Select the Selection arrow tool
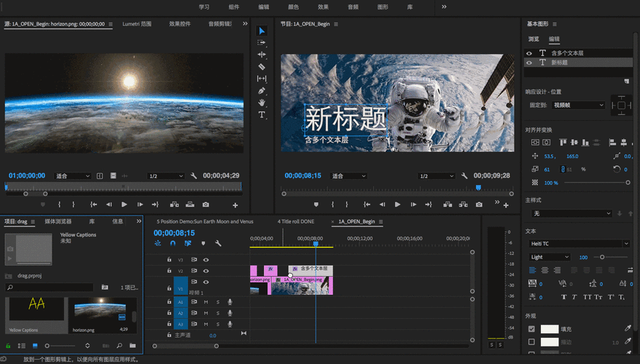640x364 pixels. (262, 31)
